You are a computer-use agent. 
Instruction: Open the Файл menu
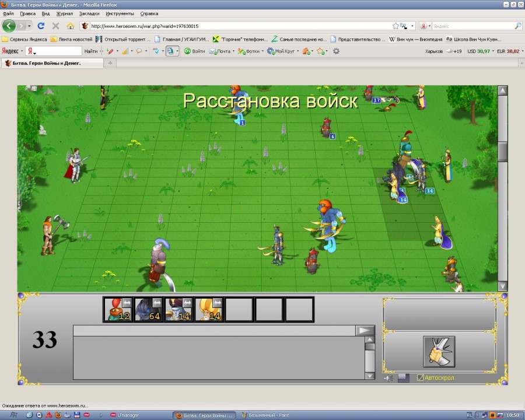[8, 14]
